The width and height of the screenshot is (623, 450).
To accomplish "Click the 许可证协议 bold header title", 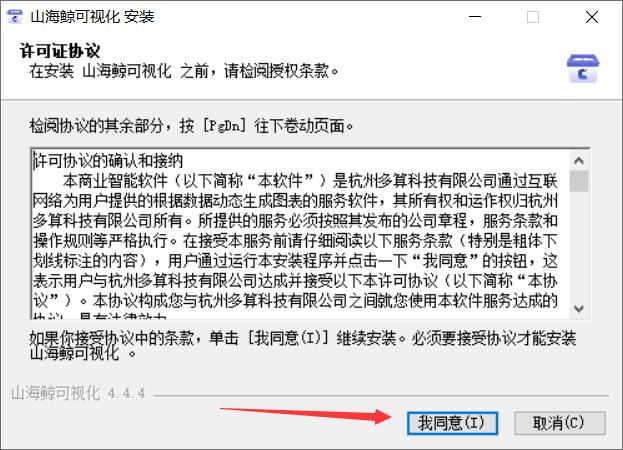I will click(x=60, y=51).
